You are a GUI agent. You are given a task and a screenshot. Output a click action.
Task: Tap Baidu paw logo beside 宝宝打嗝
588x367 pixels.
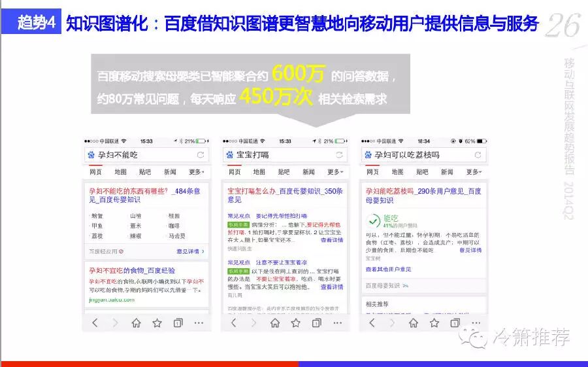click(x=230, y=155)
